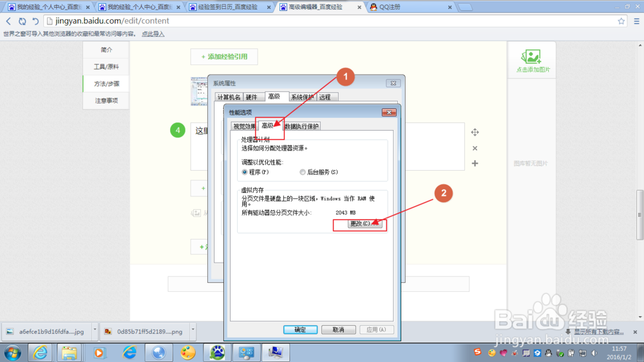Click 更改(C) virtual memory button

[365, 224]
